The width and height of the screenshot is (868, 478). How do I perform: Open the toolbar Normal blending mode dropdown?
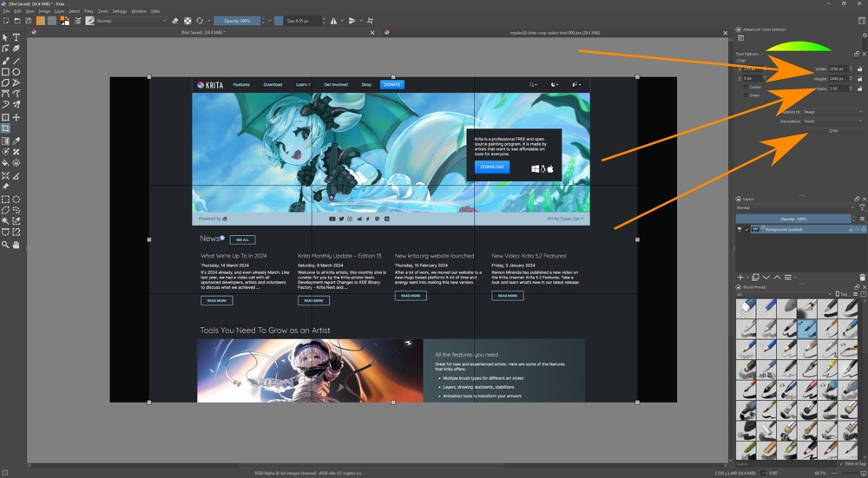pos(131,21)
